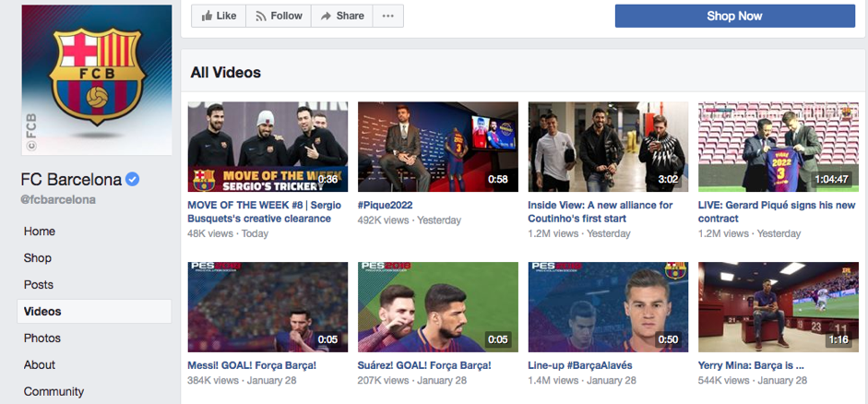Click the '1.4M views · January 28' text

click(x=582, y=380)
